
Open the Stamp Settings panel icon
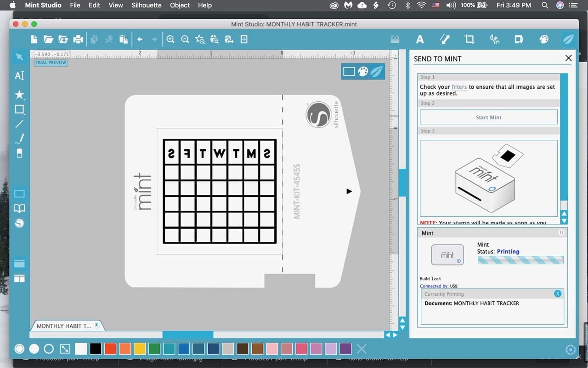tap(519, 40)
